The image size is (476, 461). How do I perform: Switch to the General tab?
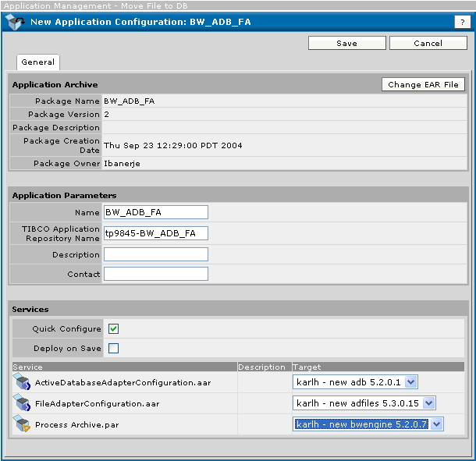coord(37,62)
